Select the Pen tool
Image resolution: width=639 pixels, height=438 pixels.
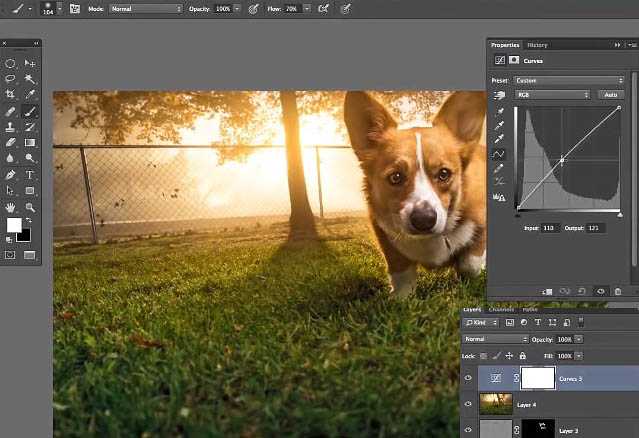pos(10,174)
